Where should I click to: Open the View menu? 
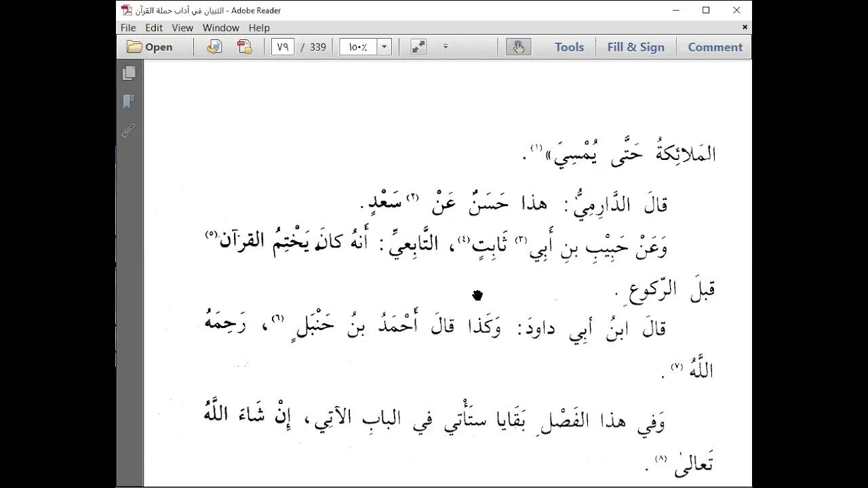[182, 28]
